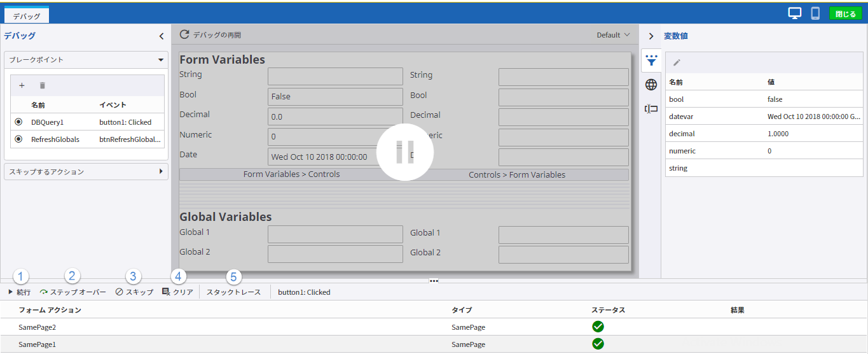Viewport: 868px width, 354px height.
Task: Click デバッグの再開 to restart debugging
Action: click(210, 35)
